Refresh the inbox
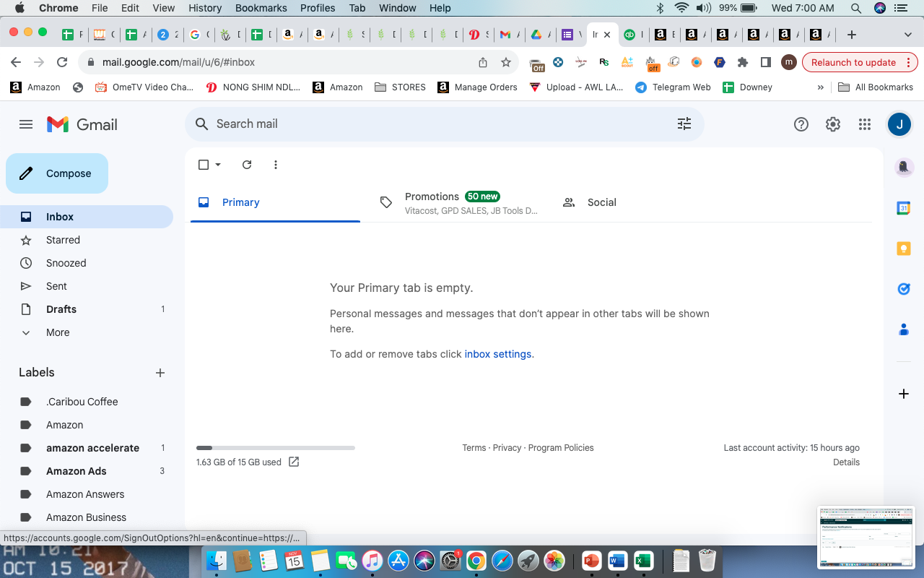This screenshot has height=578, width=924. point(247,165)
